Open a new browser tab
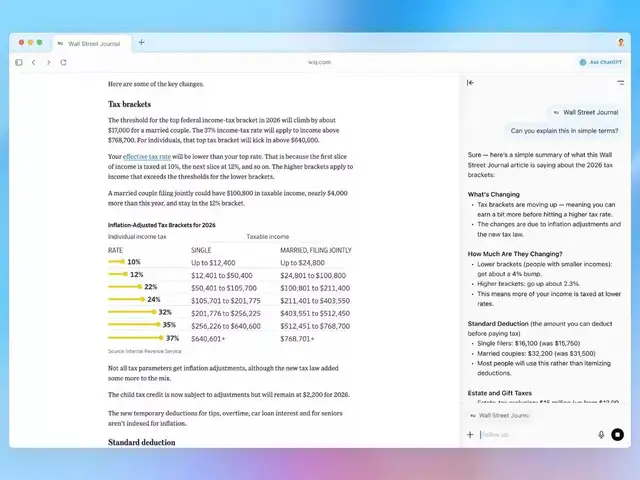The width and height of the screenshot is (640, 480). 141,42
